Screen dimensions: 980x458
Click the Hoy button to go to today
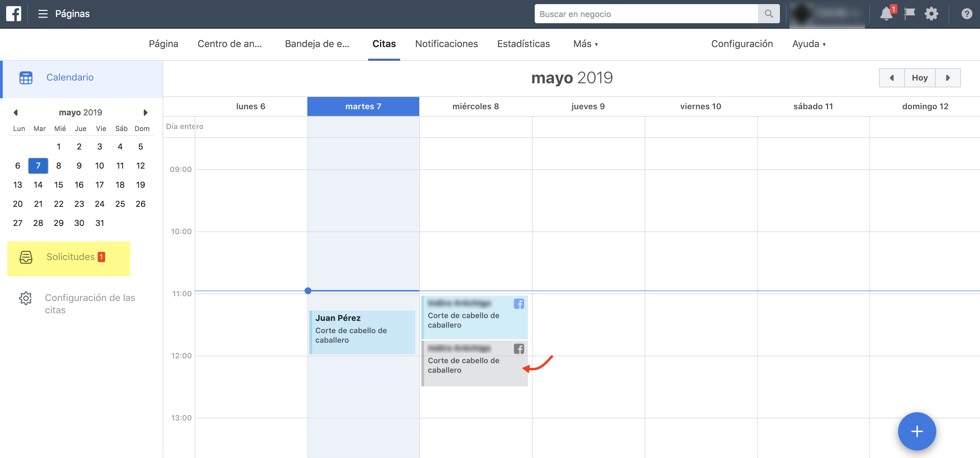pyautogui.click(x=919, y=78)
